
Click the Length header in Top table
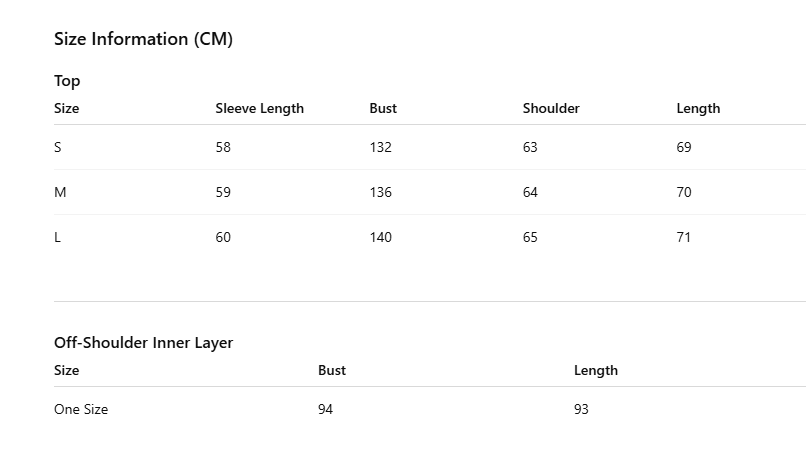click(698, 109)
